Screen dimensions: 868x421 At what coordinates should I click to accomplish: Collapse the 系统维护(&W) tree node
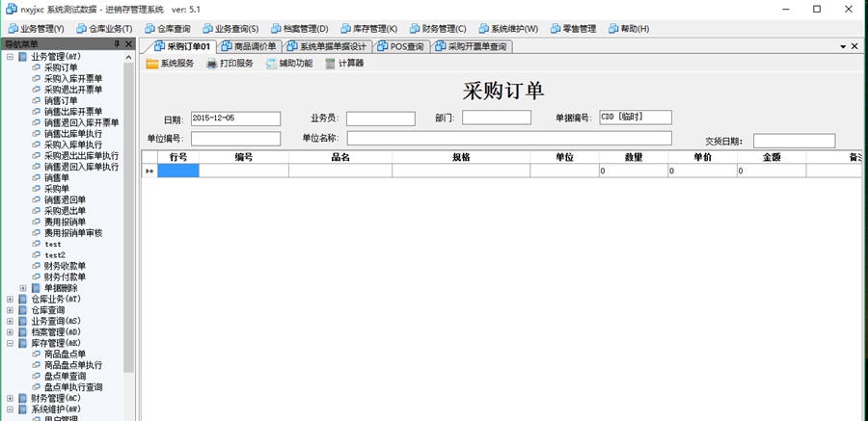point(10,409)
